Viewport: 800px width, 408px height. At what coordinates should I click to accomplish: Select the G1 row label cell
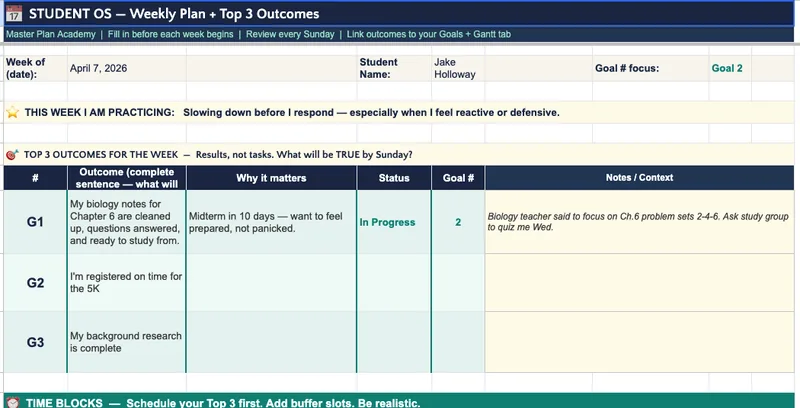35,222
